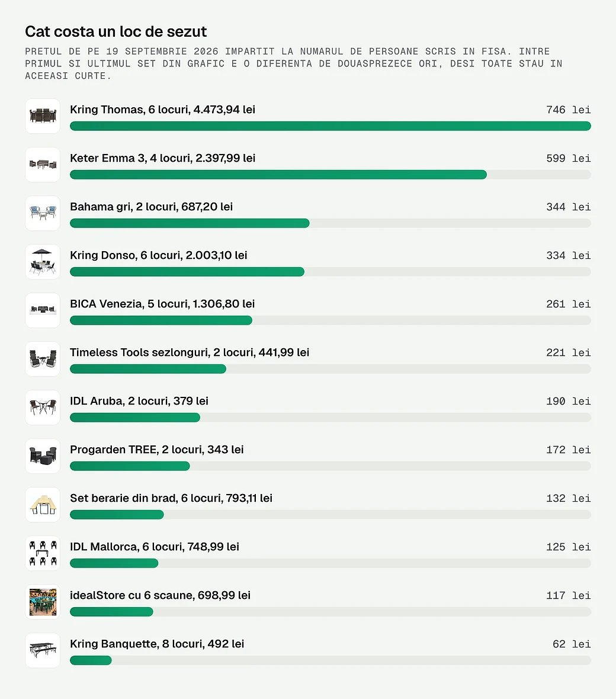
Task: Open the BICA Venezia lounge set thumbnail
Action: [x=43, y=310]
